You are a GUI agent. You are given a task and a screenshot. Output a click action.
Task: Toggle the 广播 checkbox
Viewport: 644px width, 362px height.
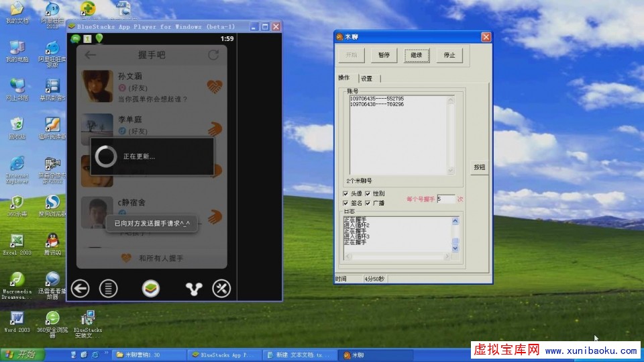368,203
